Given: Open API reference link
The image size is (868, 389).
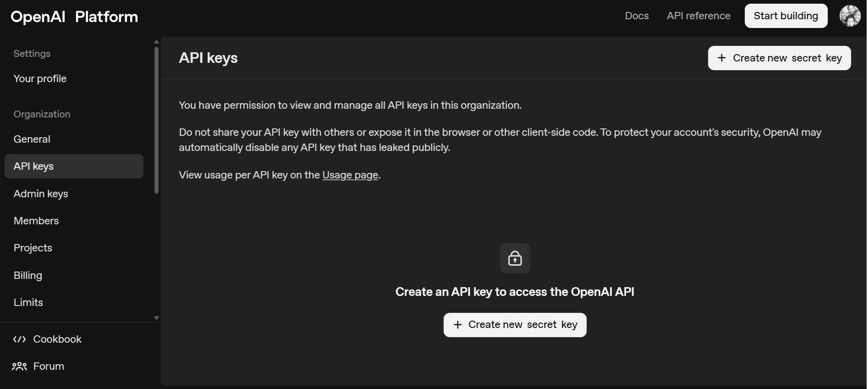Looking at the screenshot, I should coord(698,16).
